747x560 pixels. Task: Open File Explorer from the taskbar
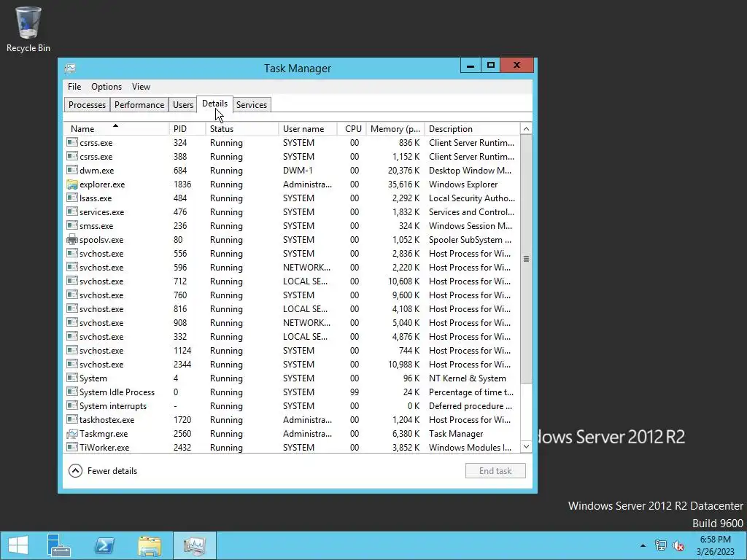tap(150, 545)
